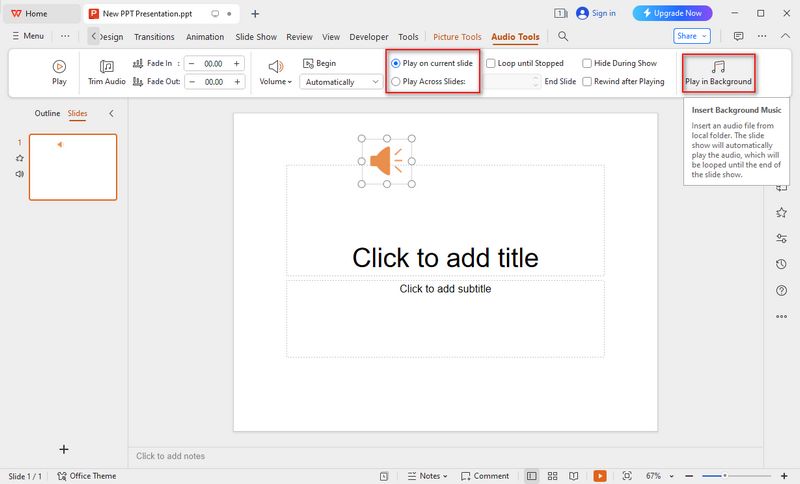Viewport: 800px width, 484px height.
Task: Open the Trim Audio tool
Action: click(106, 72)
